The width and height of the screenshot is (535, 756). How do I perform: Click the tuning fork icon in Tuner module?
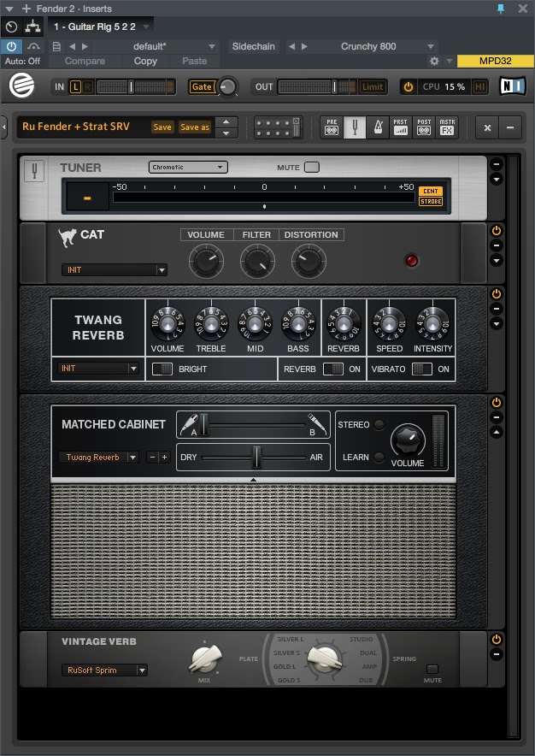pos(34,171)
